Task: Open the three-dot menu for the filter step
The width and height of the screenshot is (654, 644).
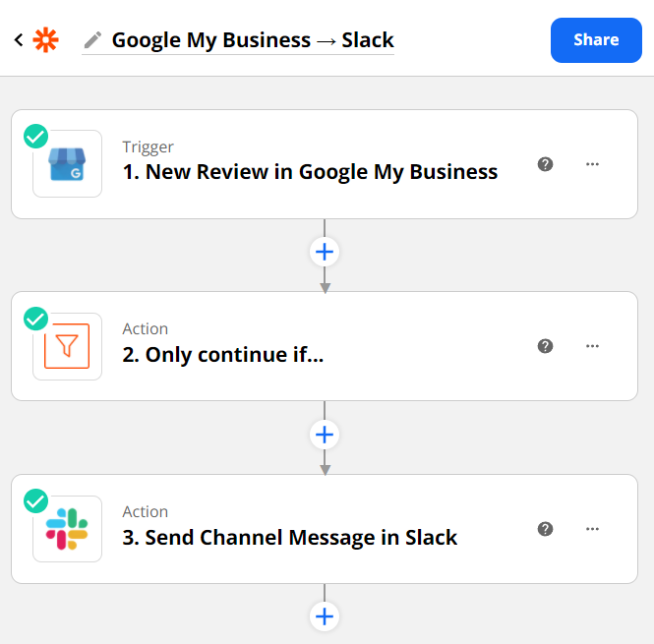Action: click(592, 346)
